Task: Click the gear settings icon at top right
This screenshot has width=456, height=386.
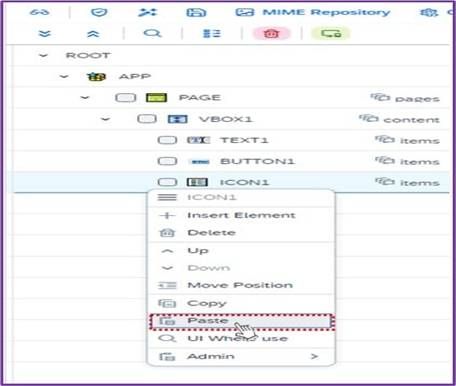Action: click(x=429, y=13)
